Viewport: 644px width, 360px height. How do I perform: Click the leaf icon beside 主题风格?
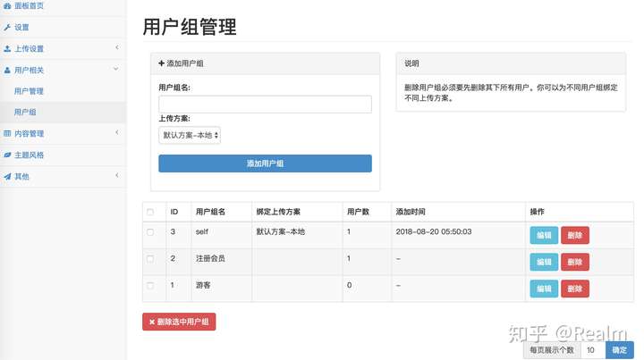pyautogui.click(x=7, y=155)
